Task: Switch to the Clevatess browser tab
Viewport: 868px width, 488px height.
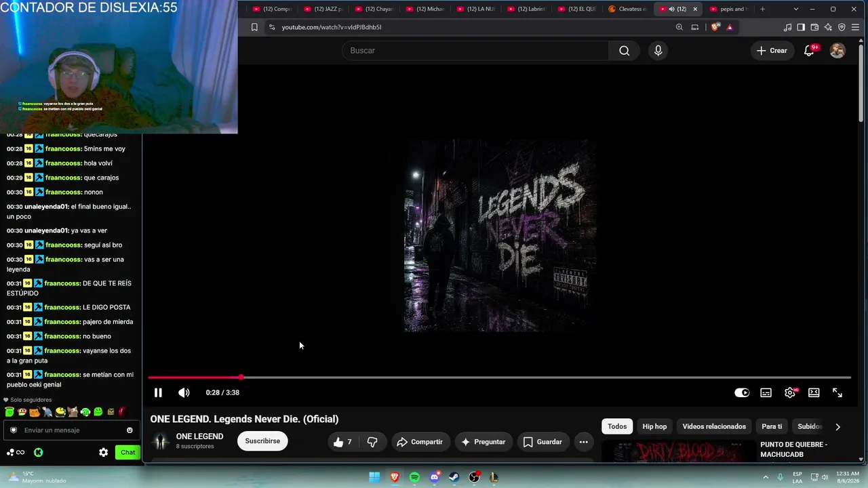Action: [627, 9]
